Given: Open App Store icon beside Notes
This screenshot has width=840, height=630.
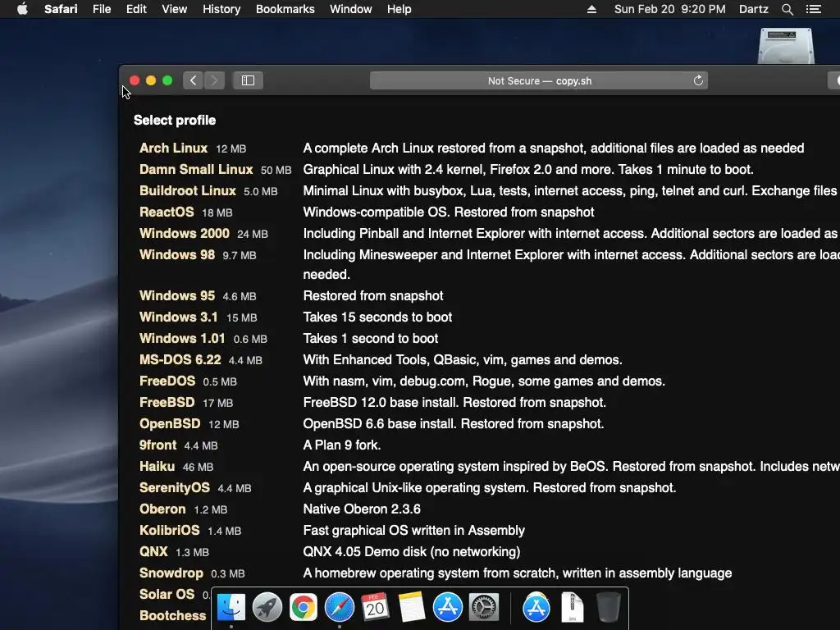Looking at the screenshot, I should pyautogui.click(x=448, y=608).
